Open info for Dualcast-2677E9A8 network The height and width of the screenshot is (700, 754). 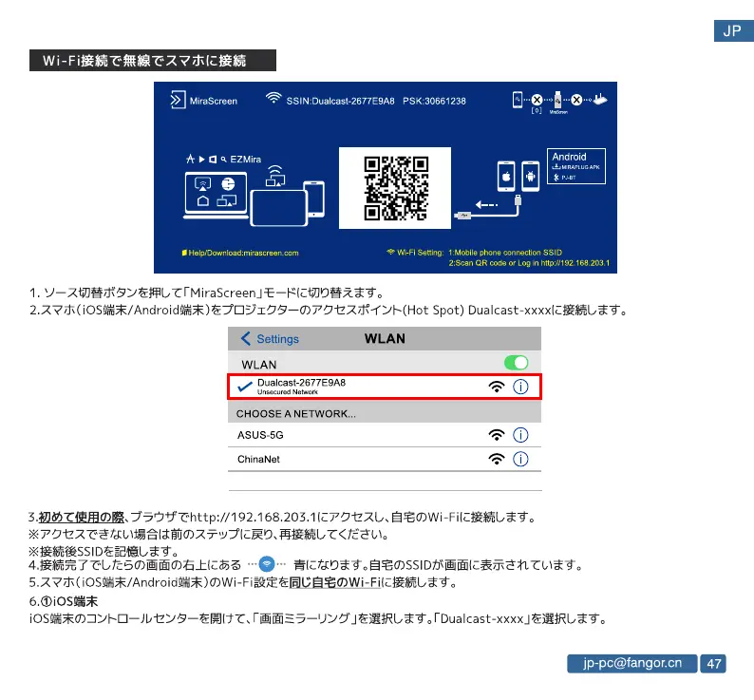520,387
